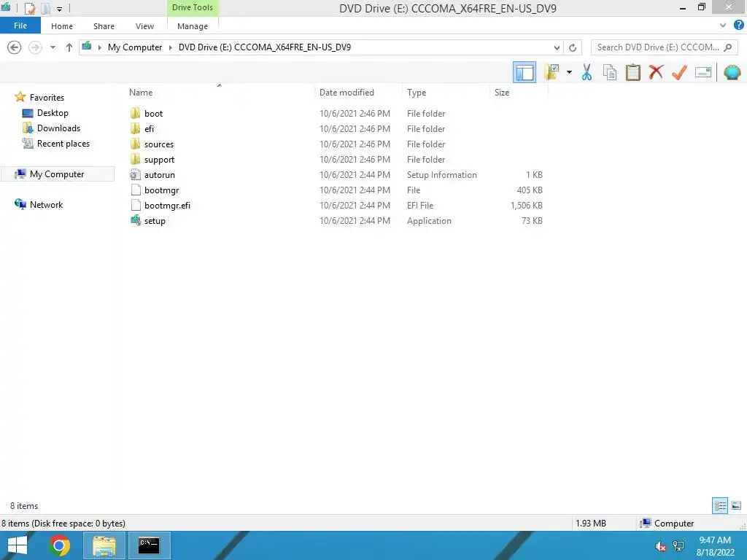Switch to the Share ribbon tab
Viewport: 747px width, 560px height.
click(104, 26)
